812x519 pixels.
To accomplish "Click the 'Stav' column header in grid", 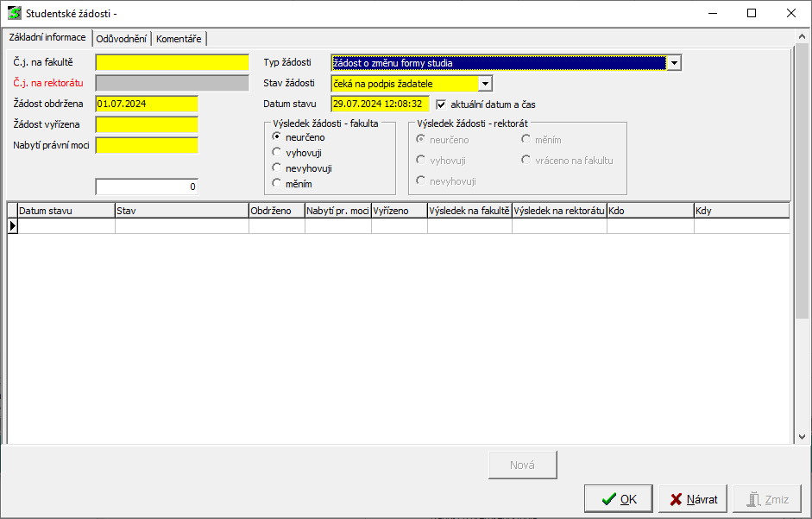I will pos(181,210).
